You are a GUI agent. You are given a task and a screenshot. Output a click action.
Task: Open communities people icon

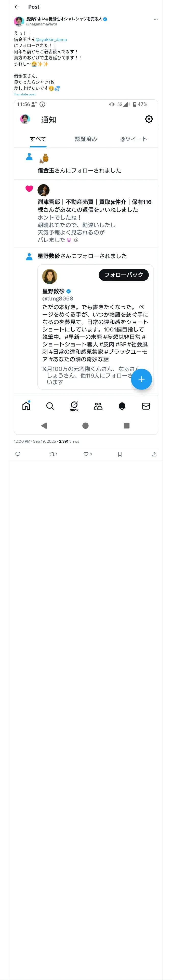(98, 406)
